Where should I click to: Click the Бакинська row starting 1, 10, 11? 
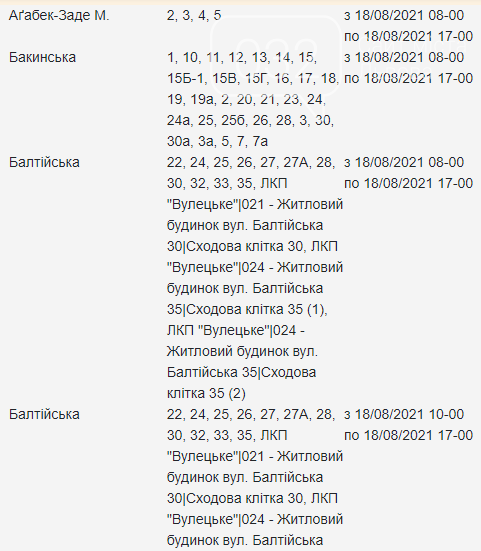tap(242, 57)
